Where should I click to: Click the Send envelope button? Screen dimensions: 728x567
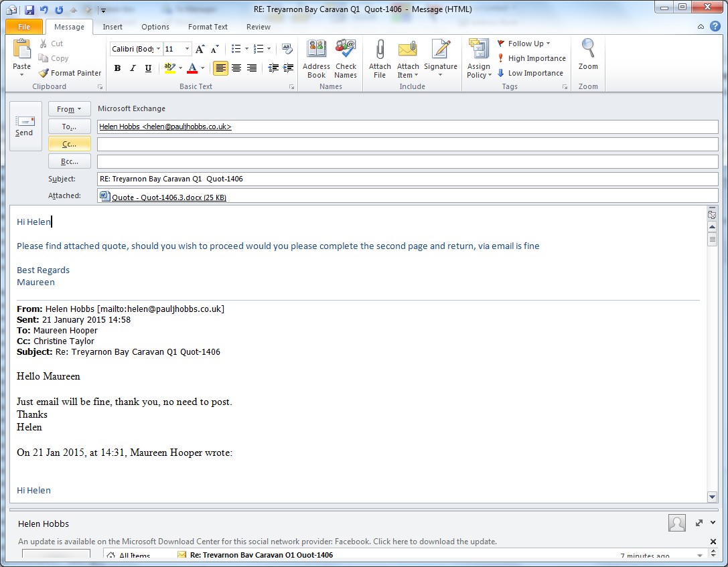[25, 127]
